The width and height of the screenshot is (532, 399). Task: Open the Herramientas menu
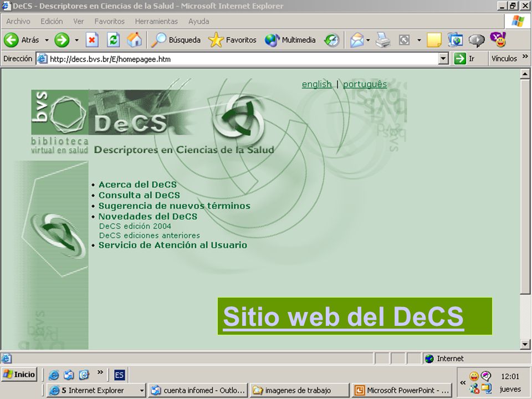point(156,22)
